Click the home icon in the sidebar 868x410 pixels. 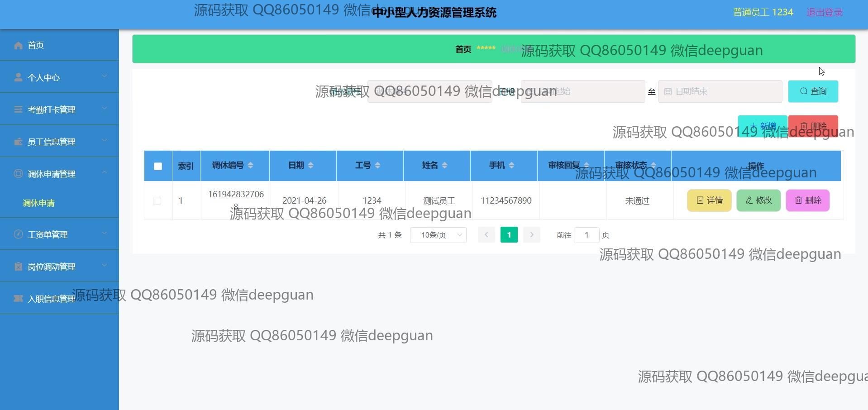pos(18,45)
